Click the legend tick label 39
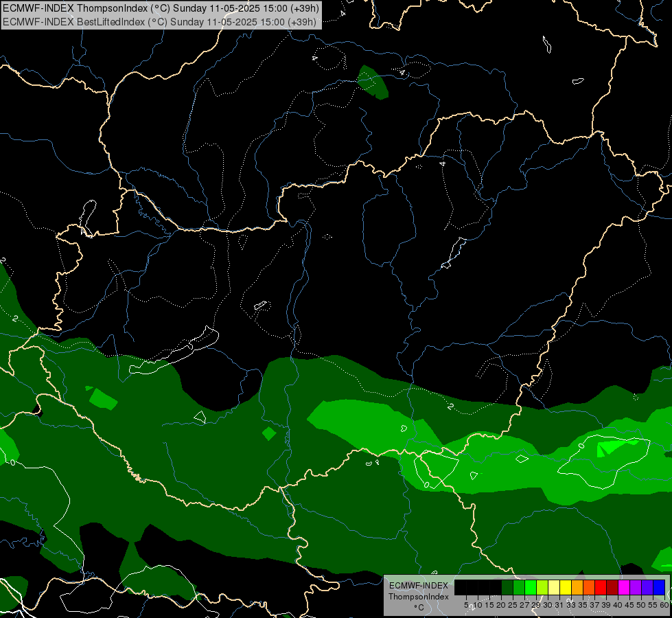Viewport: 672px width, 618px height. tap(606, 605)
